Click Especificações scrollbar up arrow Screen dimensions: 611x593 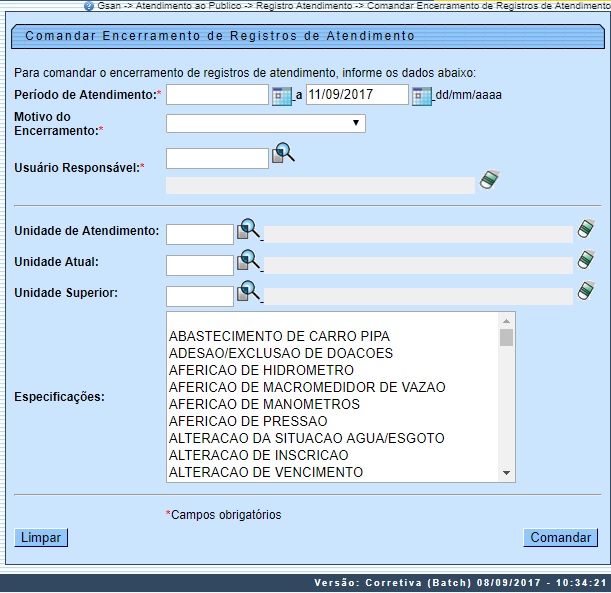tap(507, 321)
